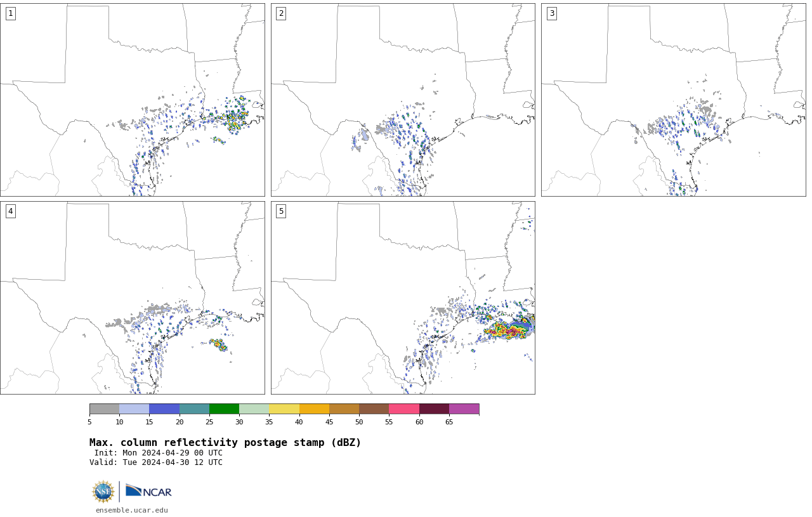The image size is (812, 517).
Task: Click the colorbar tick label 35
Action: point(269,422)
